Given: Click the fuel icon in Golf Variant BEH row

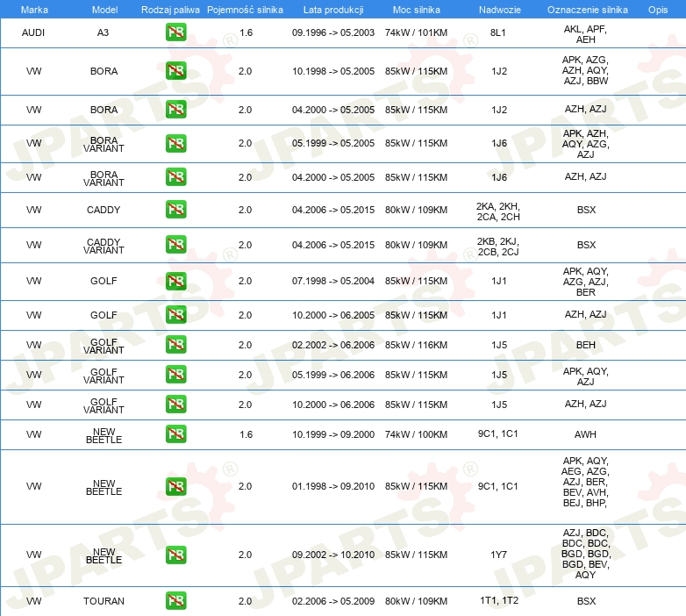Looking at the screenshot, I should 175,345.
